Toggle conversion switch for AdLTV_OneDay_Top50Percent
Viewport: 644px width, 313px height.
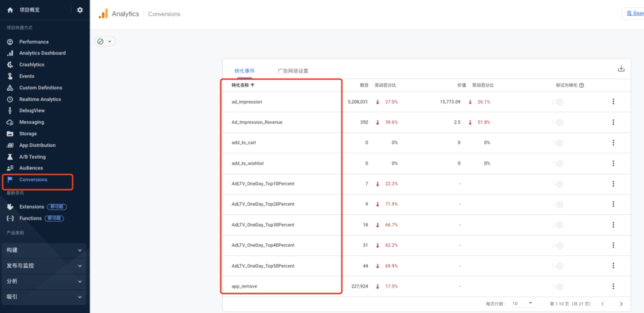pos(558,266)
